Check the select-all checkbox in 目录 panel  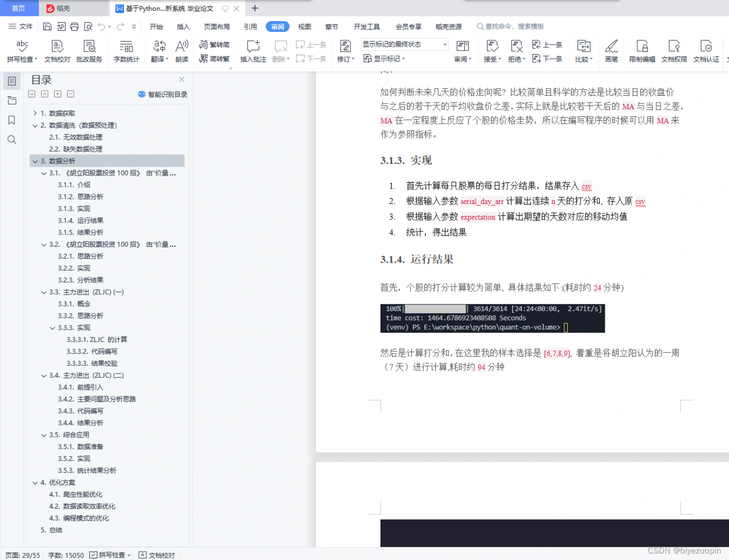click(x=31, y=94)
